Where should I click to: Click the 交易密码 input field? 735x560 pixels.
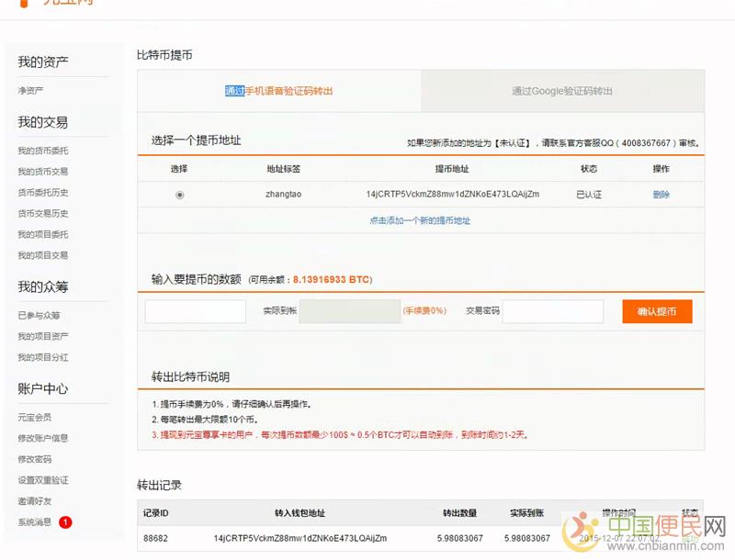point(552,311)
